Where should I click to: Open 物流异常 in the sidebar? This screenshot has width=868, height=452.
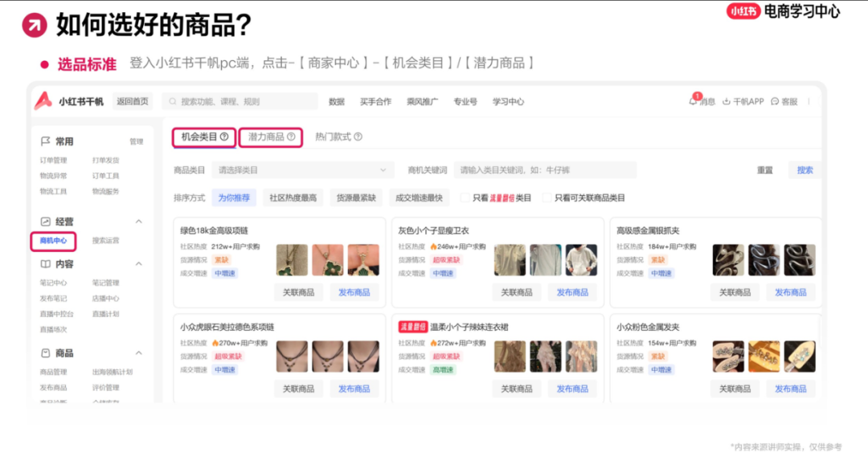[53, 176]
